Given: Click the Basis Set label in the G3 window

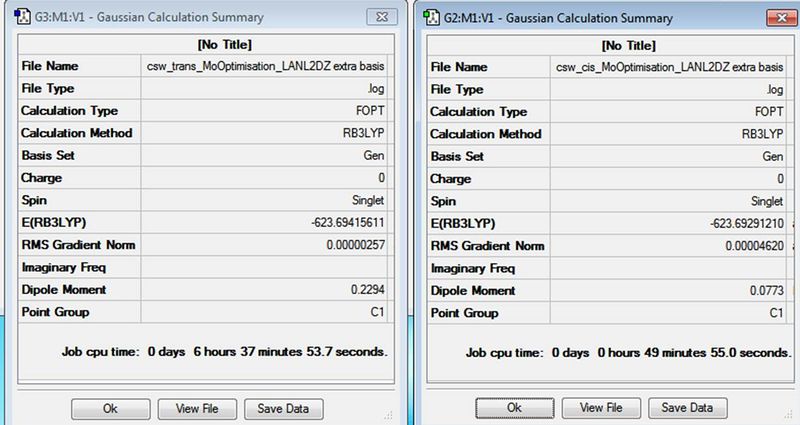Looking at the screenshot, I should 48,156.
